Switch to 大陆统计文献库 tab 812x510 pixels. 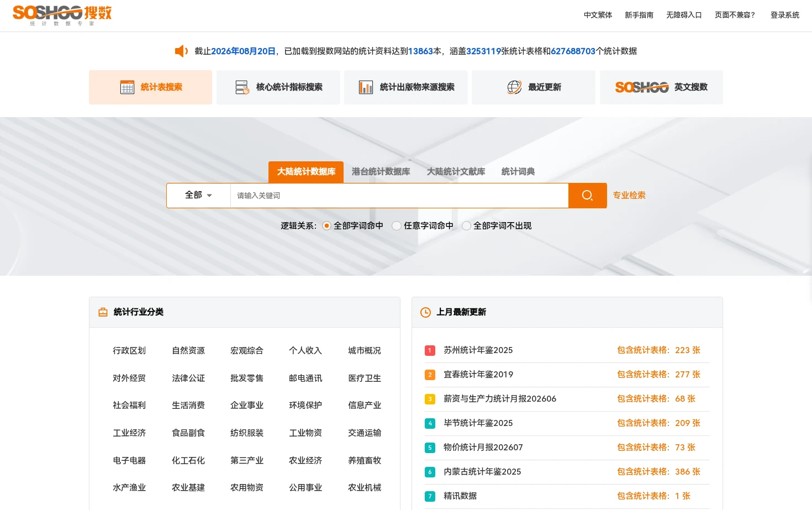[456, 172]
